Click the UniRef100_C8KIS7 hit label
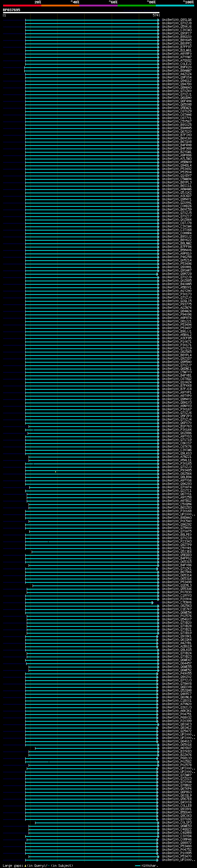Viewport: 197px width, 868px height. (x=177, y=443)
